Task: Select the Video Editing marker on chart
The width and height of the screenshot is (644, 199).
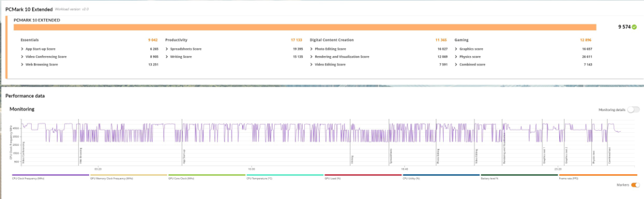Action: pyautogui.click(x=476, y=157)
